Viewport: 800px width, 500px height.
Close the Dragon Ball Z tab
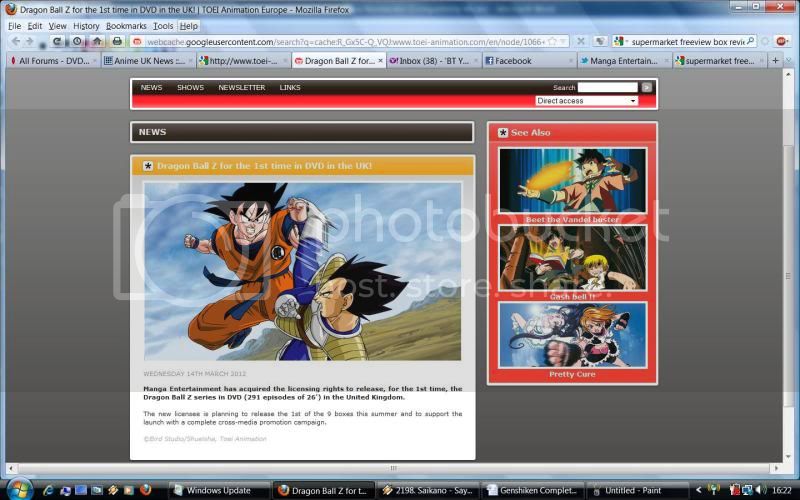pyautogui.click(x=380, y=61)
